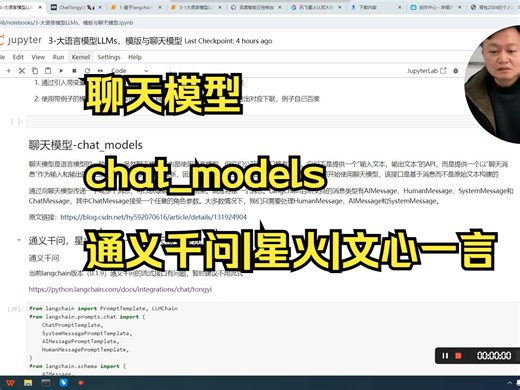Open the blog.csdn.net article link
Viewport: 520px width, 390px height.
[154, 217]
